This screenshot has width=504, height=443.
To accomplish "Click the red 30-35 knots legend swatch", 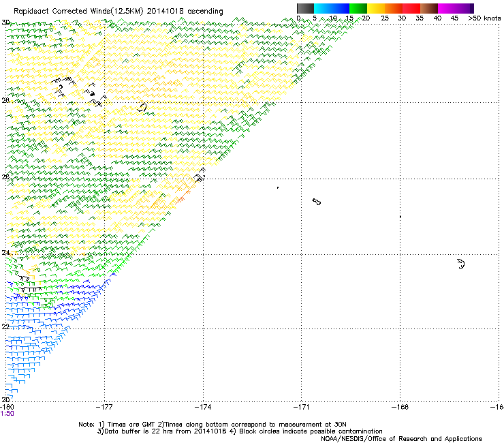I will click(411, 8).
